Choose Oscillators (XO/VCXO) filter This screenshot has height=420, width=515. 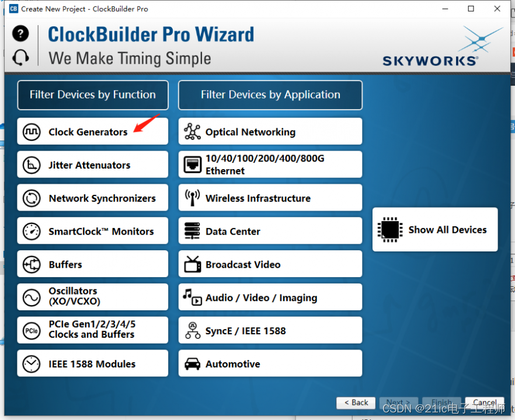coord(93,297)
